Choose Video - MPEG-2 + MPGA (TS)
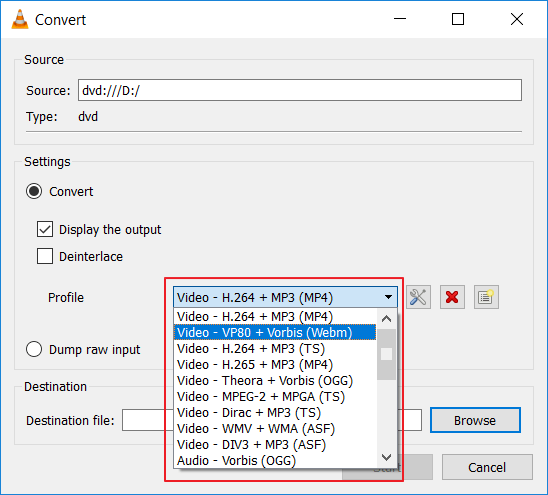The width and height of the screenshot is (548, 495). [x=275, y=397]
